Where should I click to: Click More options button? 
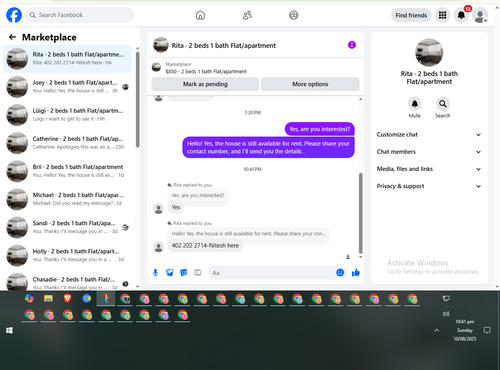pos(310,84)
